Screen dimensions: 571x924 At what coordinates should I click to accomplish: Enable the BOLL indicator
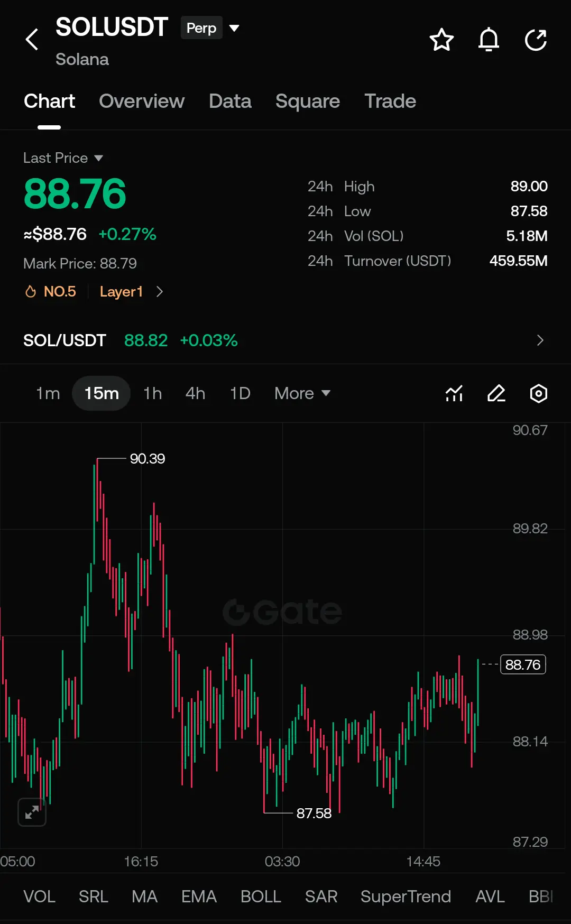(x=261, y=897)
